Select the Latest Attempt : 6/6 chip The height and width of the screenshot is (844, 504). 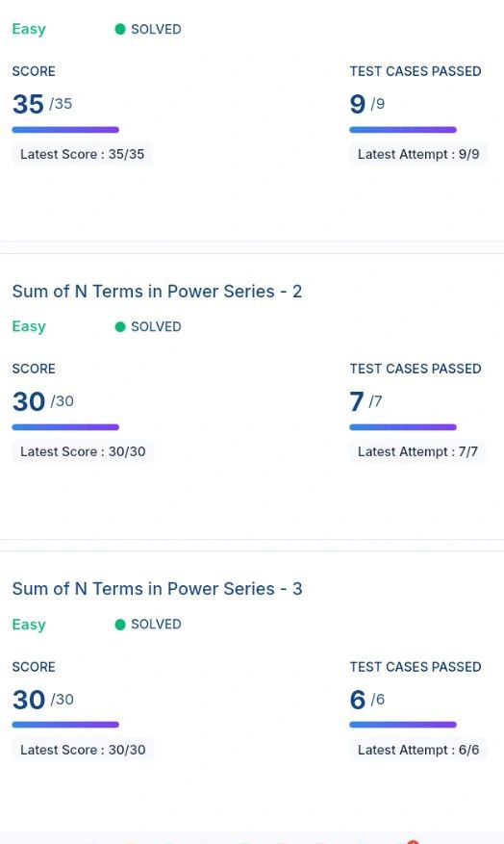(418, 750)
